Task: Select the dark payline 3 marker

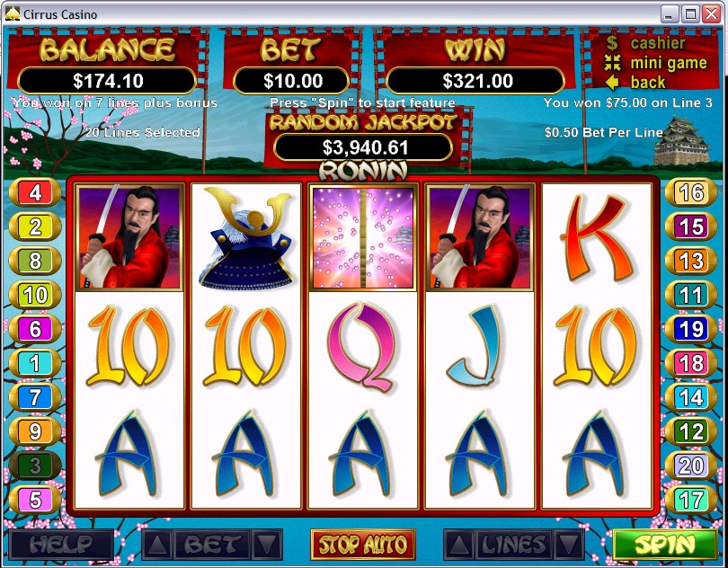Action: pyautogui.click(x=35, y=466)
